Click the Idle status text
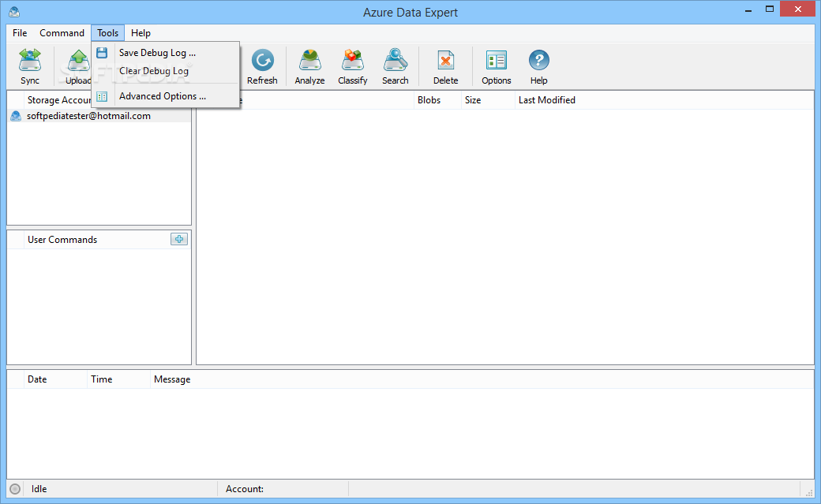The width and height of the screenshot is (821, 504). click(x=39, y=489)
